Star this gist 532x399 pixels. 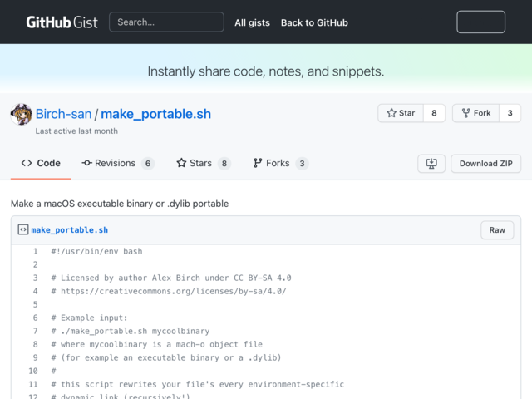coord(401,113)
